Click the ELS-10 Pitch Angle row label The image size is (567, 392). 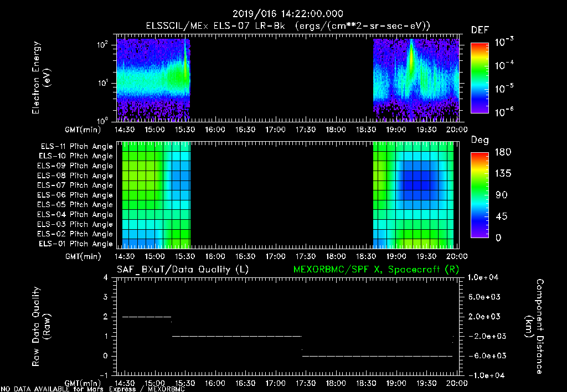76,156
